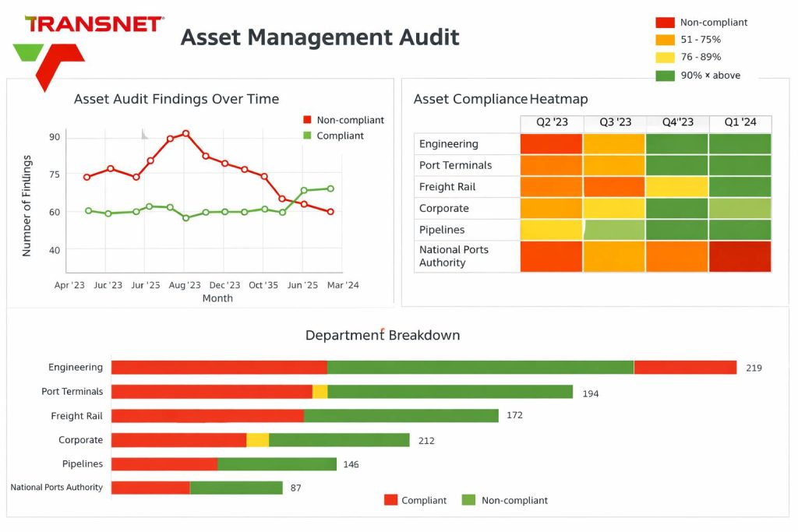
Task: Click the Asset Management Audit title
Action: tap(320, 37)
